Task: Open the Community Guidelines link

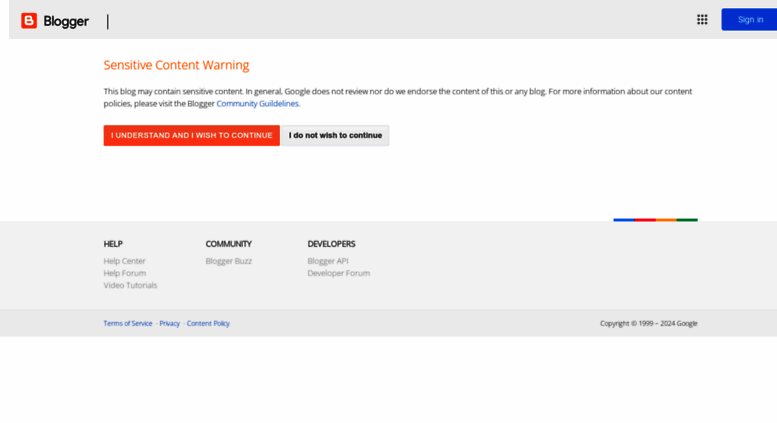Action: click(258, 104)
